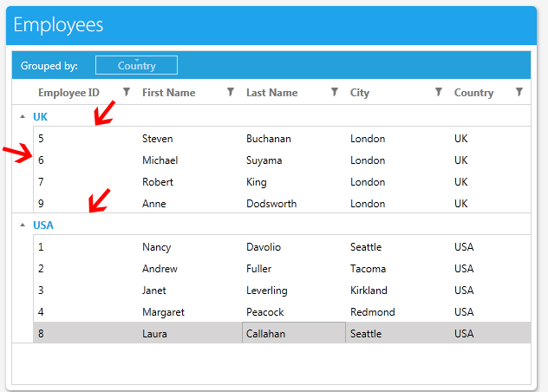Open the Country column filter icon
Viewport: 548px width, 392px height.
click(x=519, y=92)
